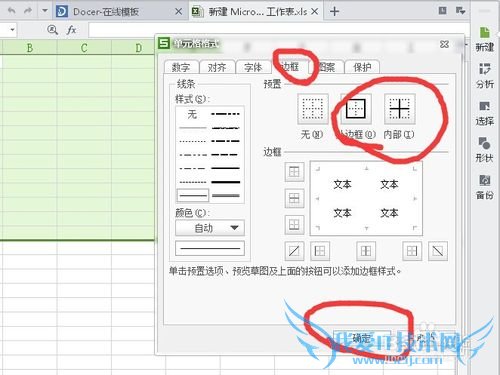Open the 颜色 自动 color dropdown
Image resolution: width=500 pixels, height=375 pixels.
pos(210,228)
